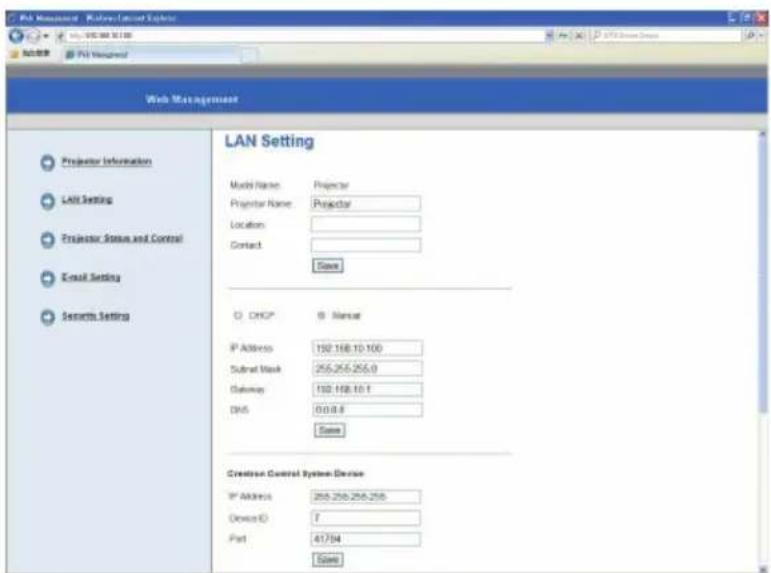The image size is (771, 573).
Task: Click the browser search box
Action: 666,35
